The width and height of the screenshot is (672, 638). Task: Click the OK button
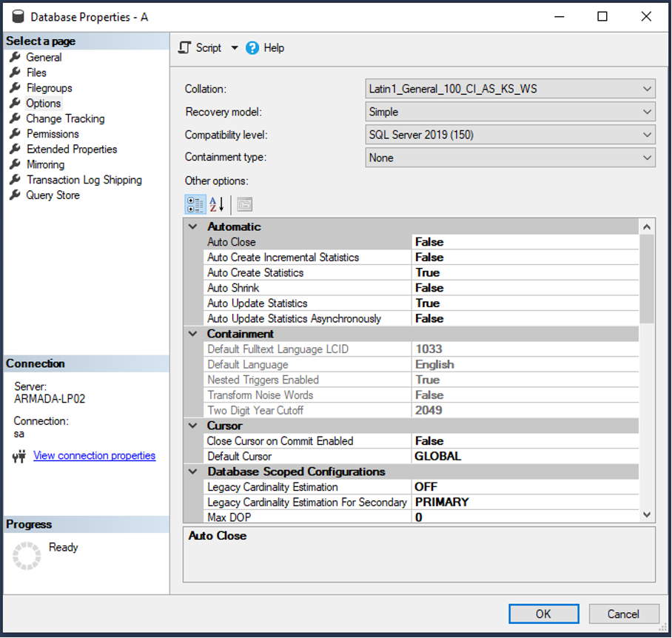(x=543, y=614)
